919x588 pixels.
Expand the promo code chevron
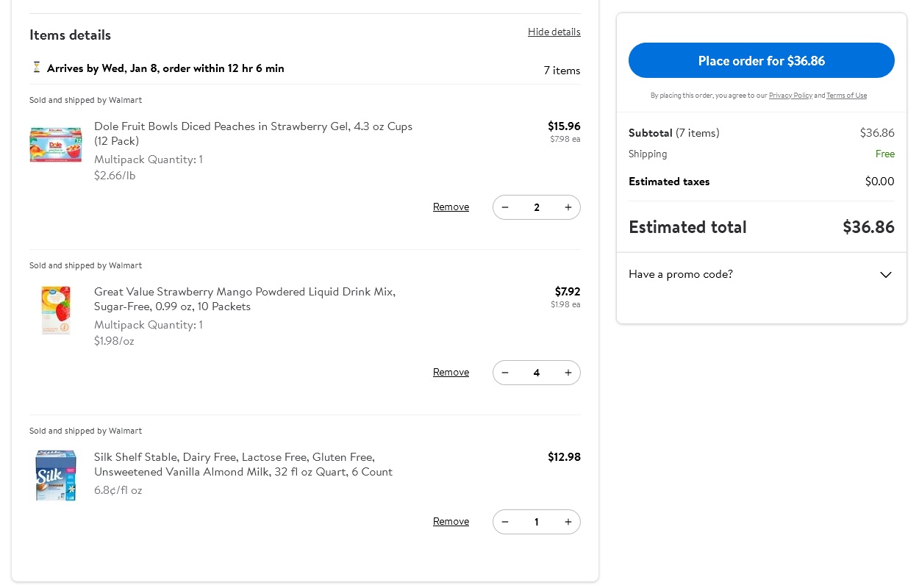point(886,275)
